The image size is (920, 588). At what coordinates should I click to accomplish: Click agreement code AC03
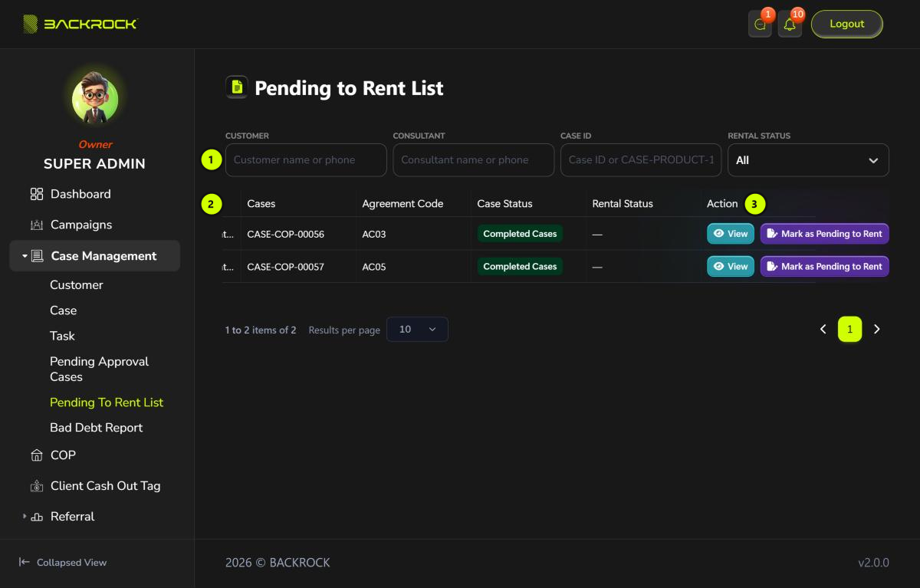point(374,234)
